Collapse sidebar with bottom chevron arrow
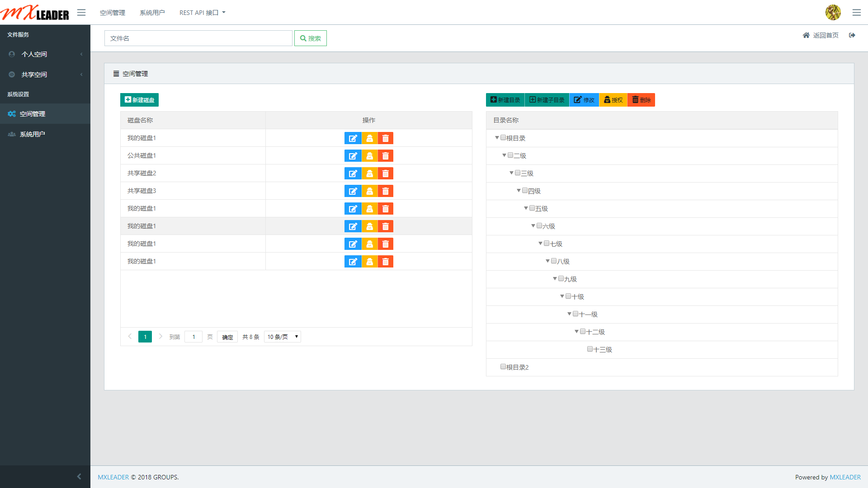 pyautogui.click(x=79, y=477)
